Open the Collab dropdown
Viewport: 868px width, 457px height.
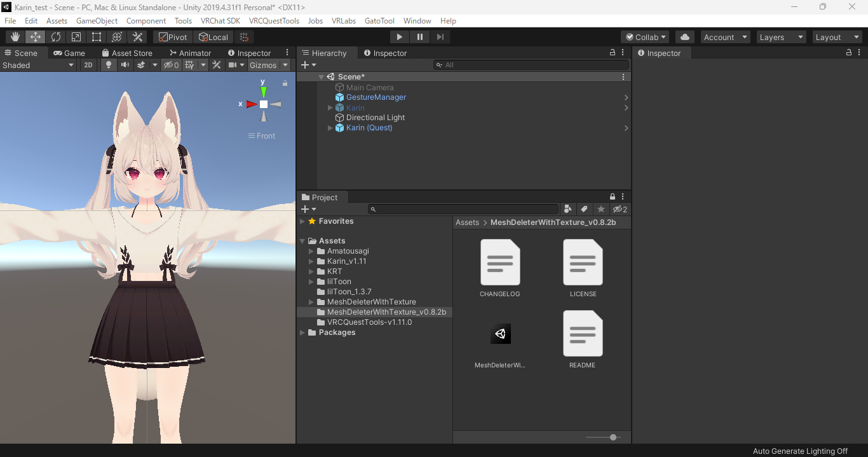click(x=645, y=38)
